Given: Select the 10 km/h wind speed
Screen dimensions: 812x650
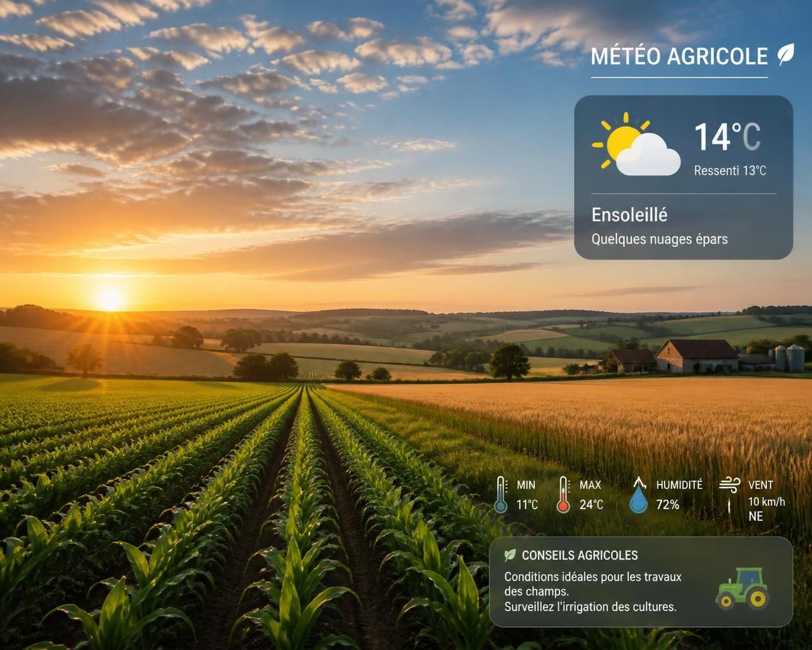Looking at the screenshot, I should click(766, 502).
